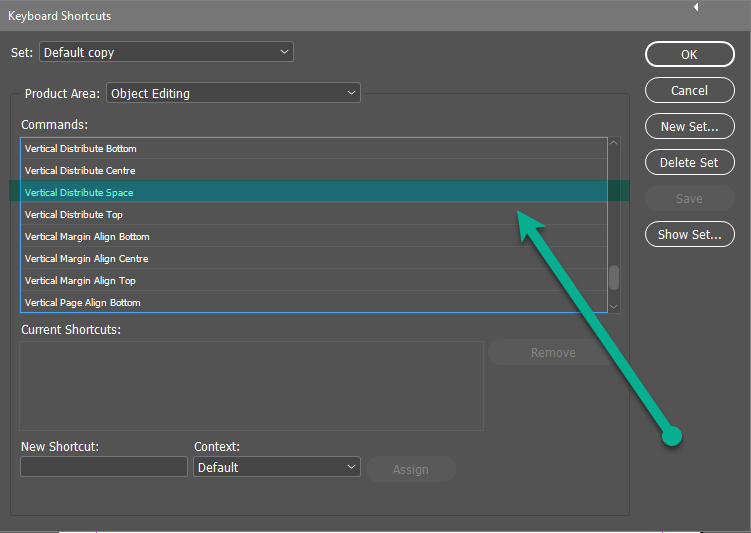Select Vertical Distribute Centre command

[80, 171]
